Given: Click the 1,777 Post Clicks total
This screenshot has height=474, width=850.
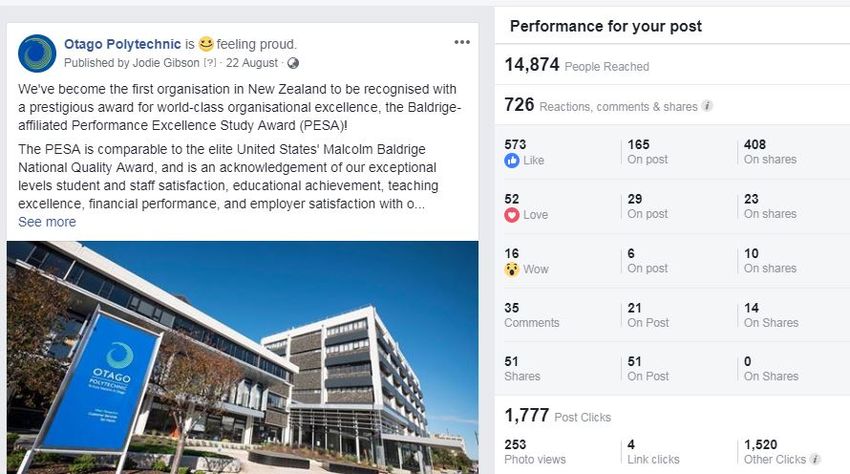Looking at the screenshot, I should coord(558,415).
